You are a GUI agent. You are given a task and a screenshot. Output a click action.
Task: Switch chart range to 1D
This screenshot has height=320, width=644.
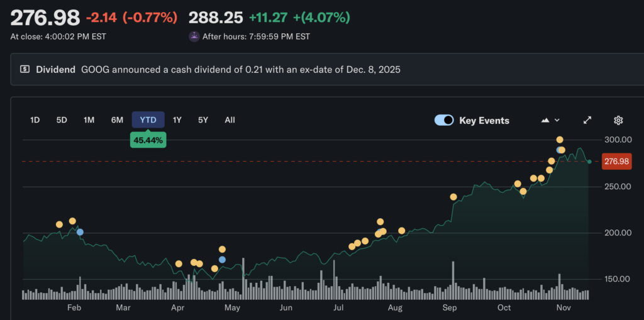click(35, 119)
